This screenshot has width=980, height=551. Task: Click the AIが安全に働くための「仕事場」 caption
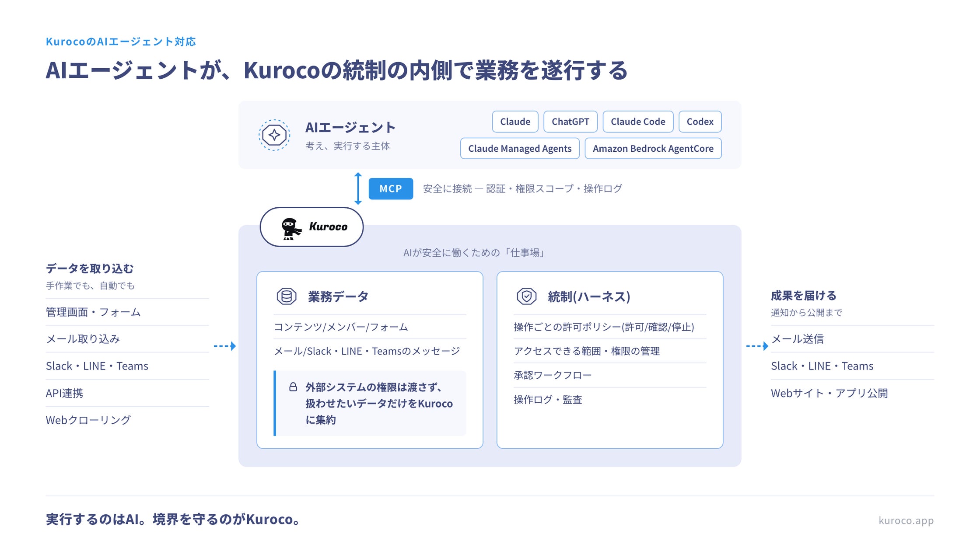pos(473,253)
